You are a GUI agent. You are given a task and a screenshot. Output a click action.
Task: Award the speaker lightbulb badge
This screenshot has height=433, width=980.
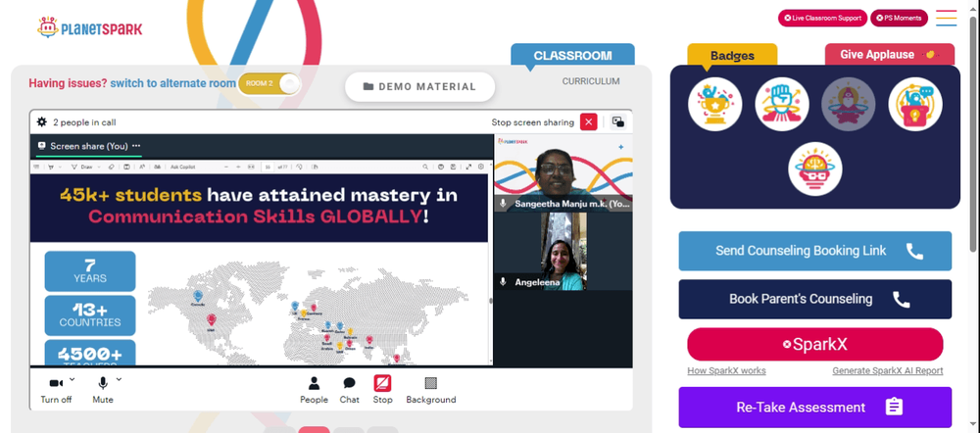point(915,105)
